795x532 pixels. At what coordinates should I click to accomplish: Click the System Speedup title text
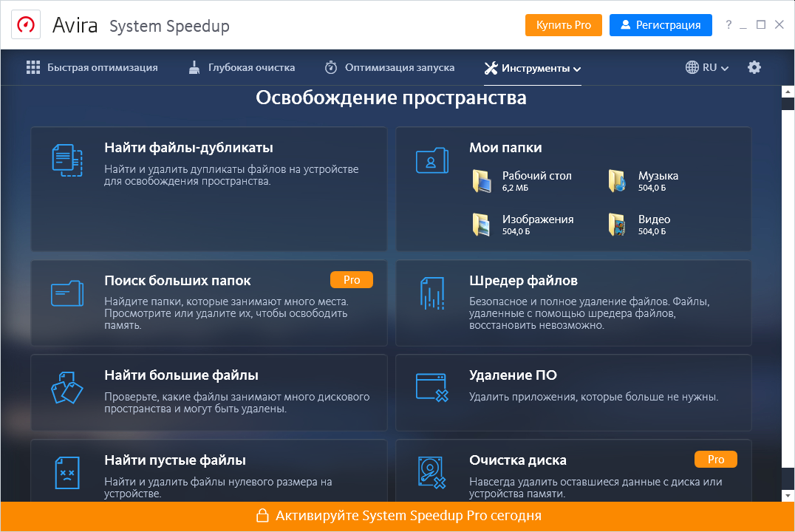(x=169, y=27)
